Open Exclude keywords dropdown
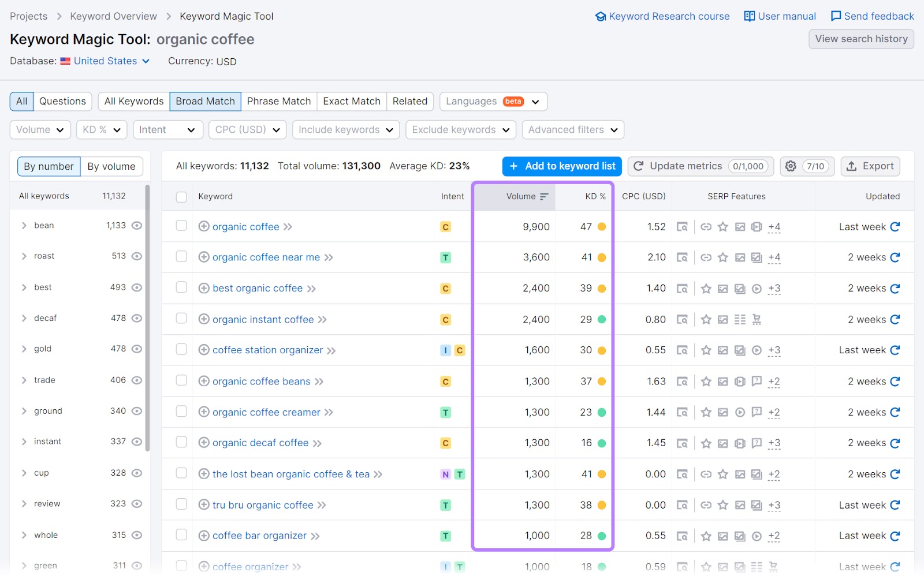The height and width of the screenshot is (587, 924). pyautogui.click(x=461, y=130)
